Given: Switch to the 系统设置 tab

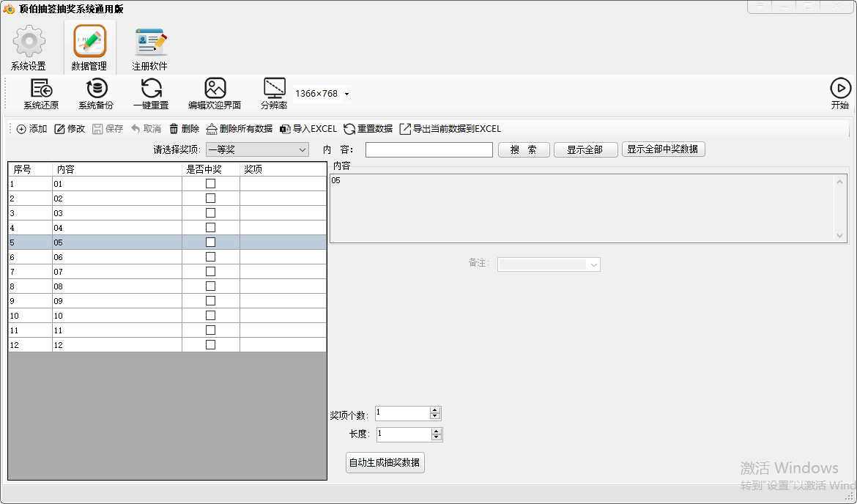Looking at the screenshot, I should tap(29, 48).
